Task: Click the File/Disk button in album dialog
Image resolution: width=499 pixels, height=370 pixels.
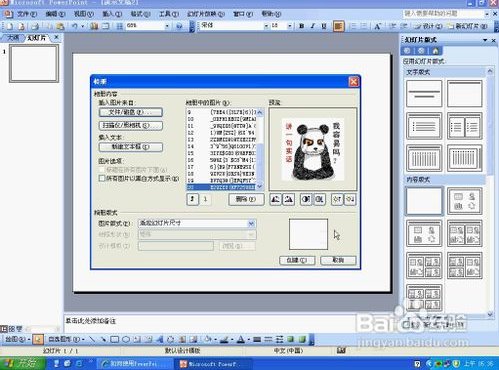Action: [x=131, y=112]
